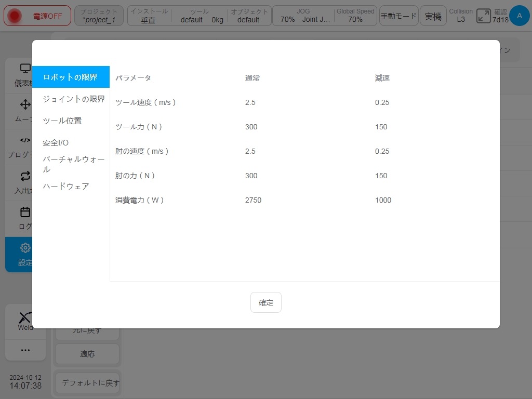The image size is (532, 399).
Task: Switch to ツール位置 tab
Action: pos(62,121)
